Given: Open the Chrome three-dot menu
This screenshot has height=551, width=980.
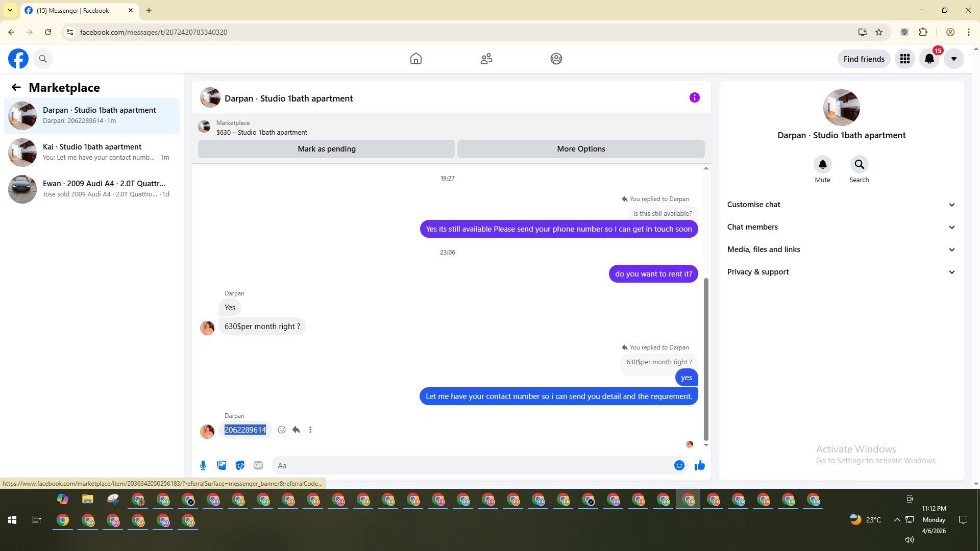Looking at the screenshot, I should [969, 32].
